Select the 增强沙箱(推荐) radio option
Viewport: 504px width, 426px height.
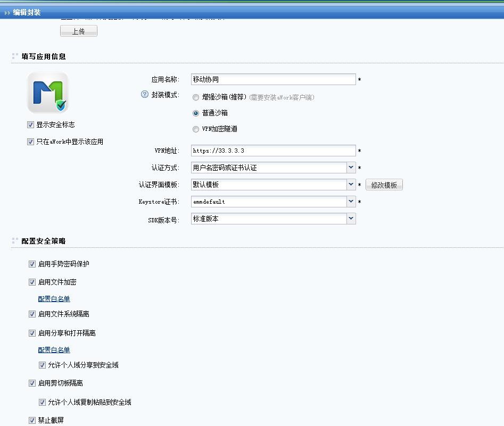[196, 97]
